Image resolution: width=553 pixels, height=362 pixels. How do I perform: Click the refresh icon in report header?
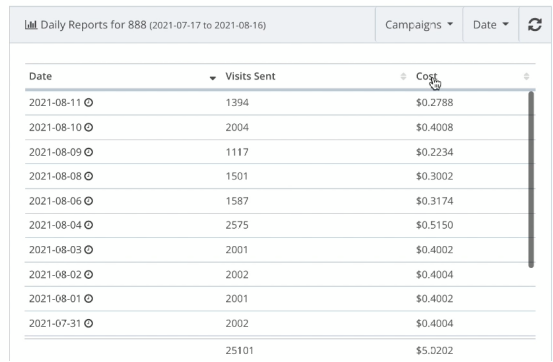(x=535, y=25)
